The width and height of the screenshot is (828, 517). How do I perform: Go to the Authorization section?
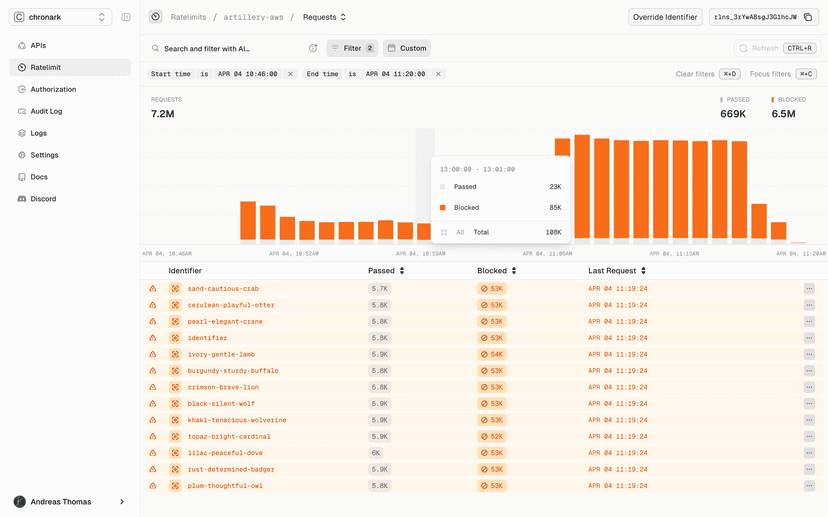pos(53,89)
